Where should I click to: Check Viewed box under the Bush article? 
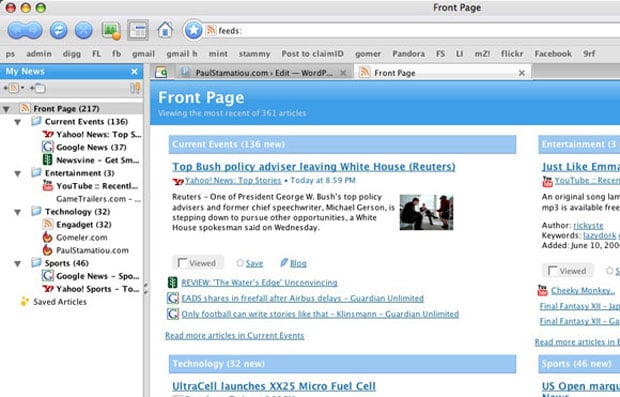pos(182,263)
